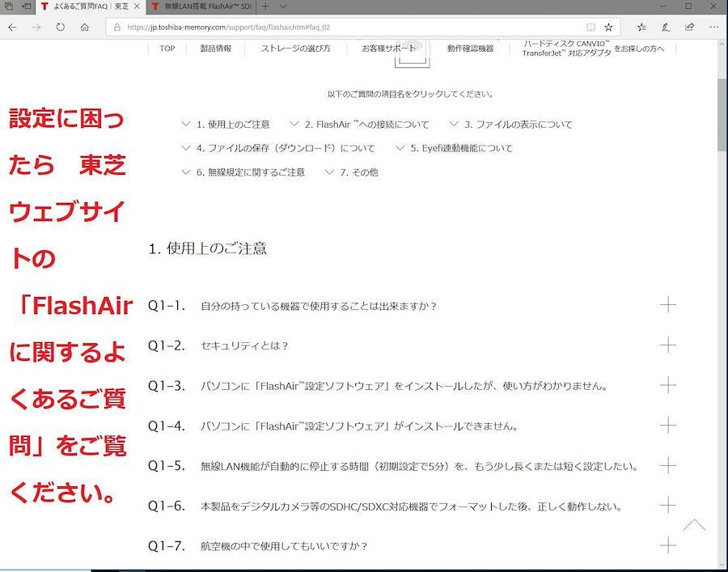Open the ハードディスク CANVIO navigation item
This screenshot has width=728, height=572.
point(593,49)
